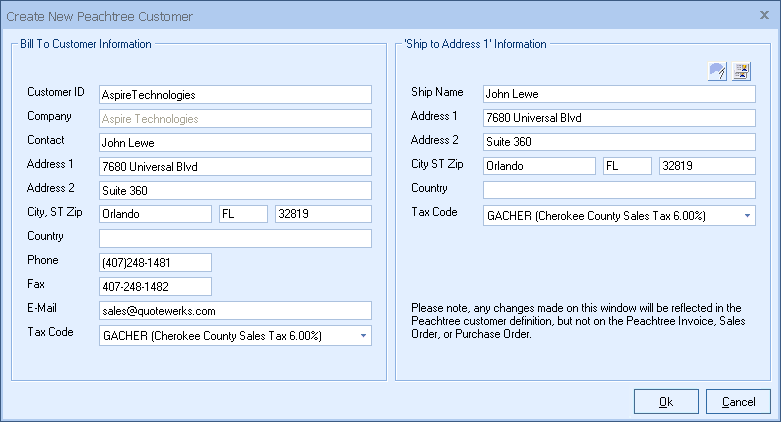Close the Create New Peachtree Customer dialog

(x=764, y=16)
